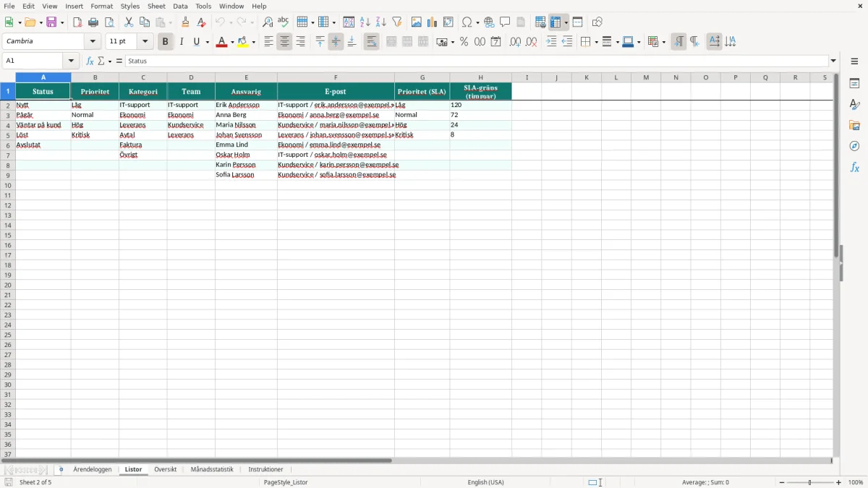
Task: Open the sidebar Gallery panel
Action: (x=854, y=125)
